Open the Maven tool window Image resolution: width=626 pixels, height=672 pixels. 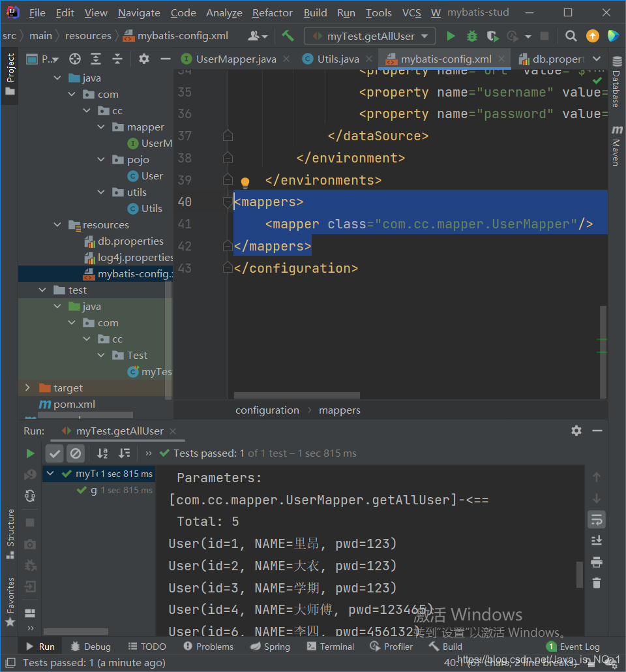[x=617, y=145]
